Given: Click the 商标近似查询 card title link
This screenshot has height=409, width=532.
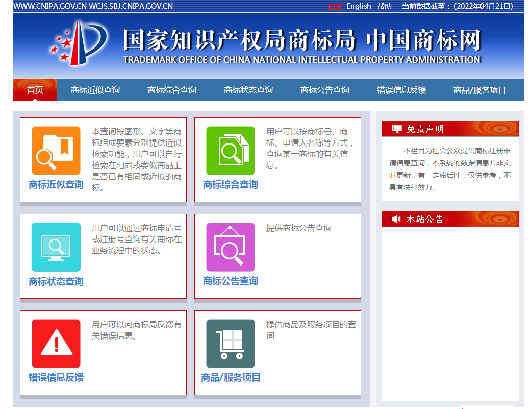Looking at the screenshot, I should (x=56, y=184).
